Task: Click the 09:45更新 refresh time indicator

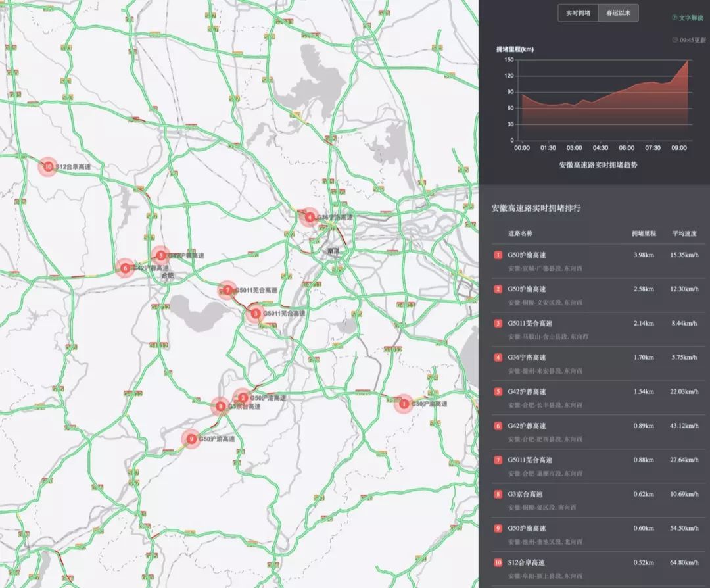Action: (689, 40)
